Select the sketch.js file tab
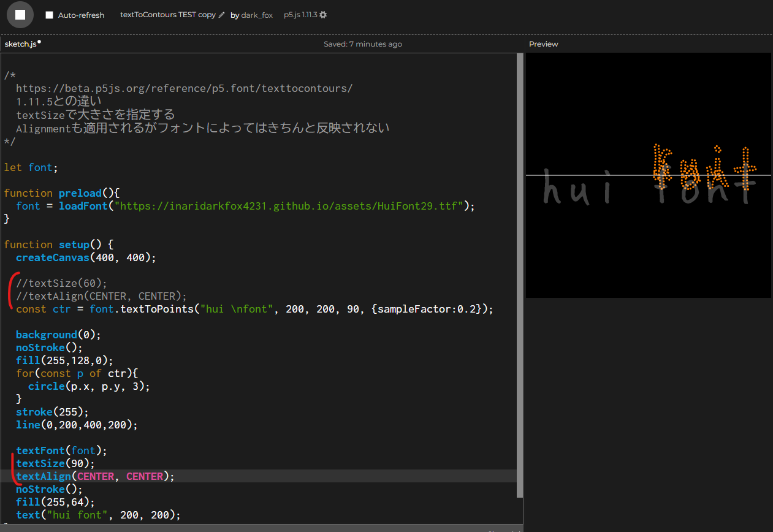This screenshot has height=532, width=773. [x=20, y=44]
